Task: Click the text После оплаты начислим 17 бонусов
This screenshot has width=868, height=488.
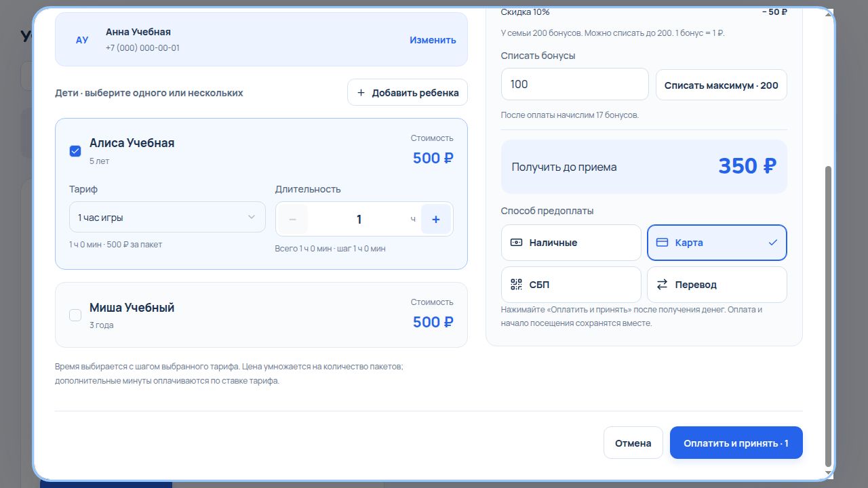Action: [570, 115]
